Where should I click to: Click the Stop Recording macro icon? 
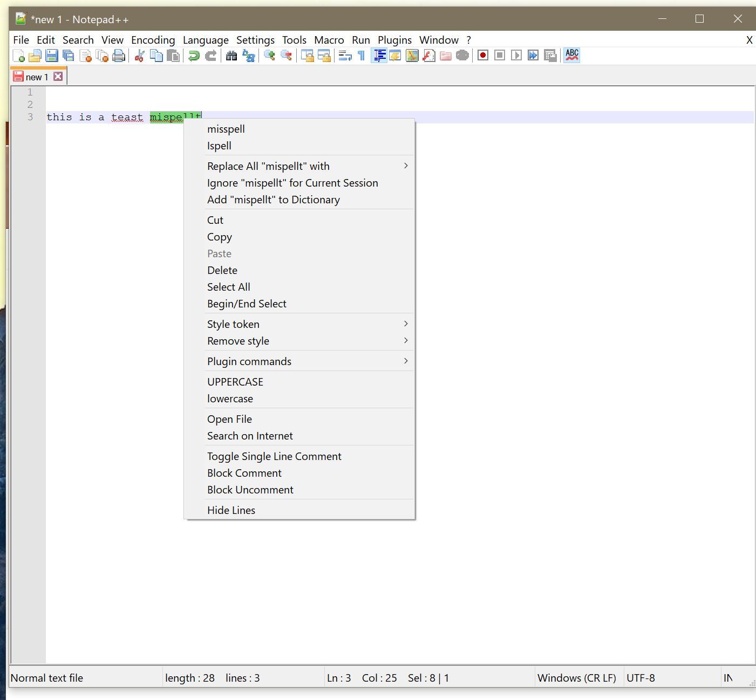[x=500, y=56]
